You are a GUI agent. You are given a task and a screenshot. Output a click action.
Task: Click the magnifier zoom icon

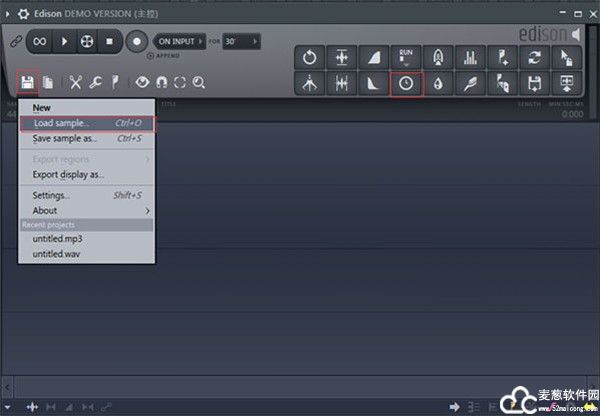(x=199, y=82)
